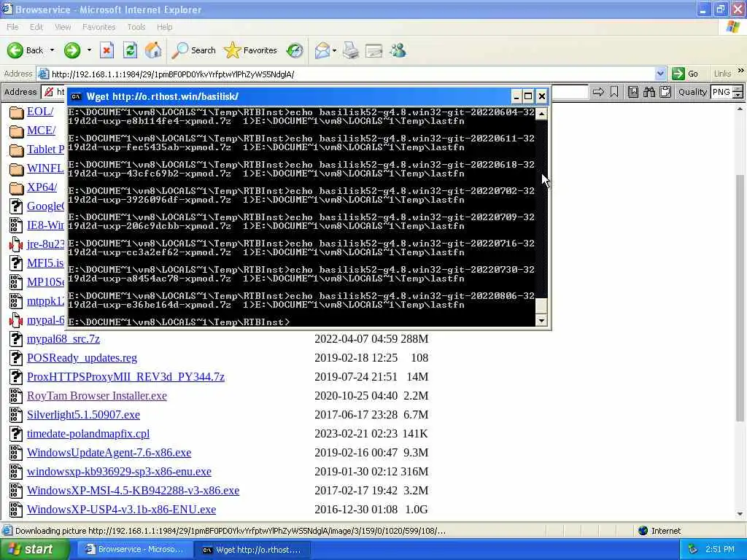
Task: Open the mypal68_src.7z link
Action: [x=63, y=339]
